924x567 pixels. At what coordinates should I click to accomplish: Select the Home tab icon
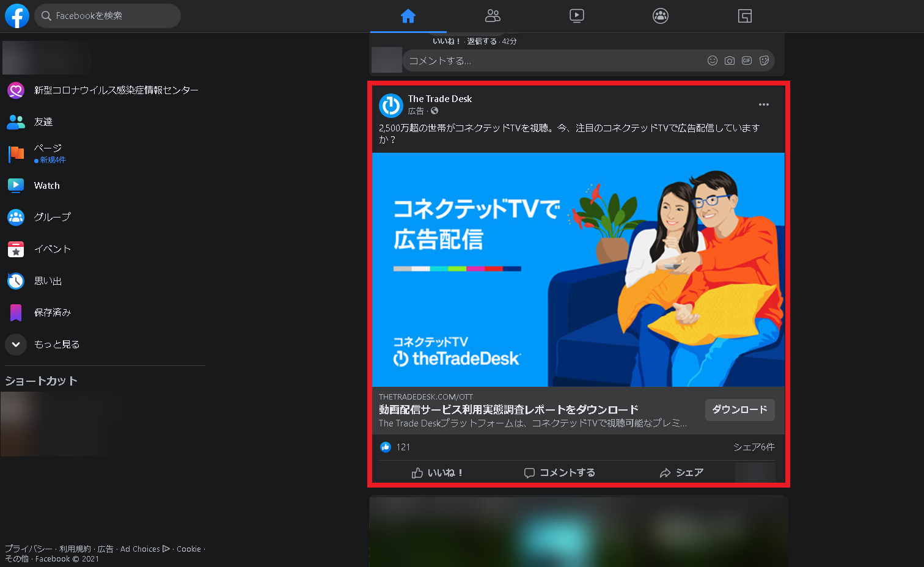pyautogui.click(x=408, y=16)
